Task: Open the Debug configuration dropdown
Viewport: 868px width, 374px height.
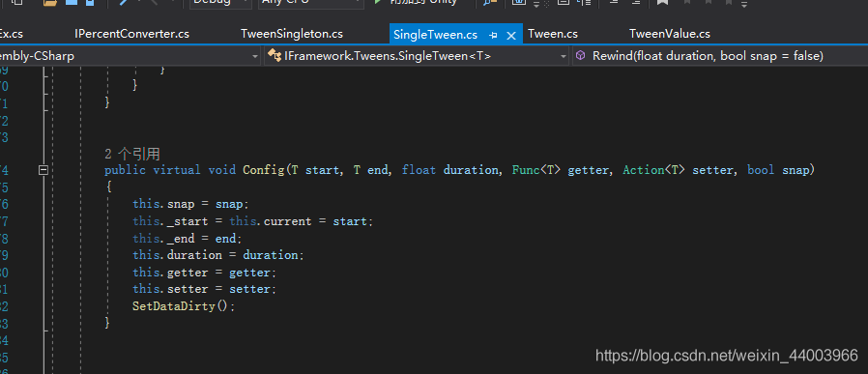Action: (220, 2)
